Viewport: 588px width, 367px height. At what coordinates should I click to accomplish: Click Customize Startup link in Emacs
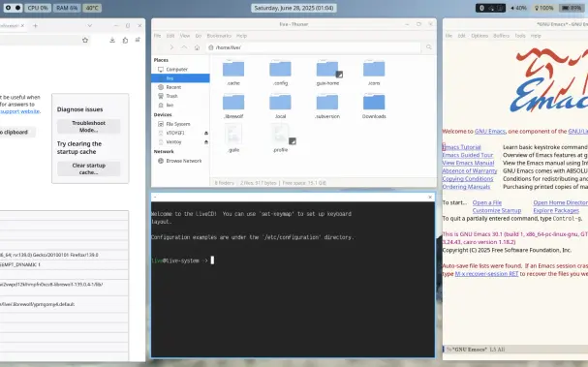point(497,211)
